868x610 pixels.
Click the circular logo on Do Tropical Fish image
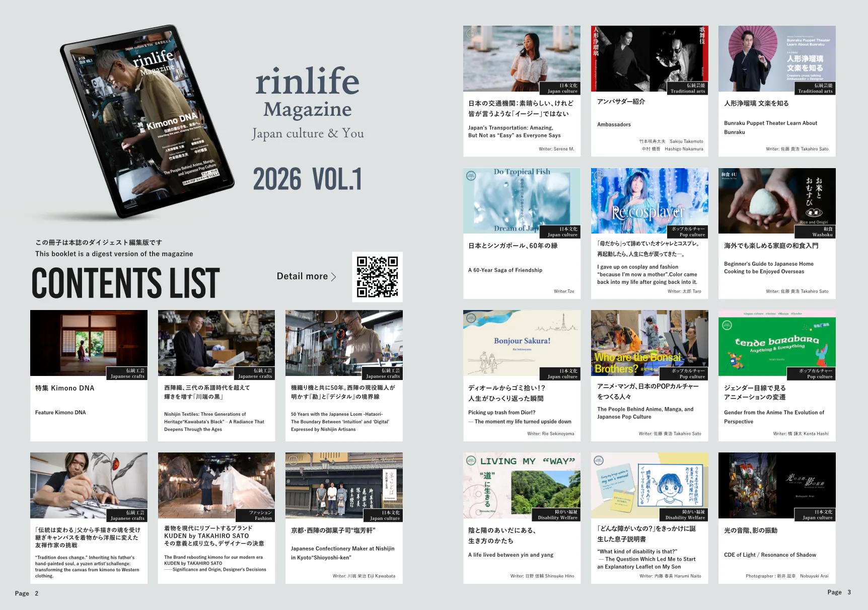(471, 176)
